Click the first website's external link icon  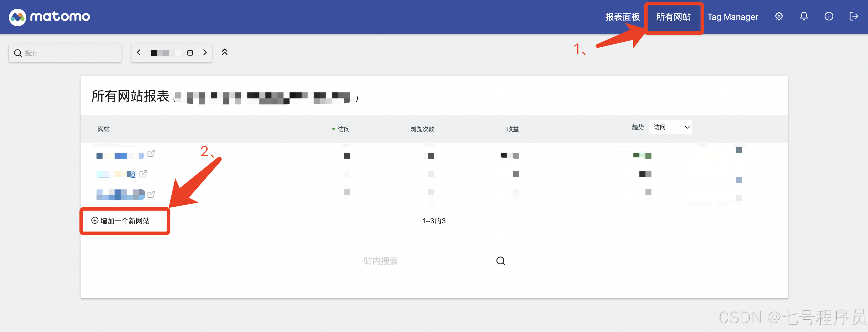[151, 153]
